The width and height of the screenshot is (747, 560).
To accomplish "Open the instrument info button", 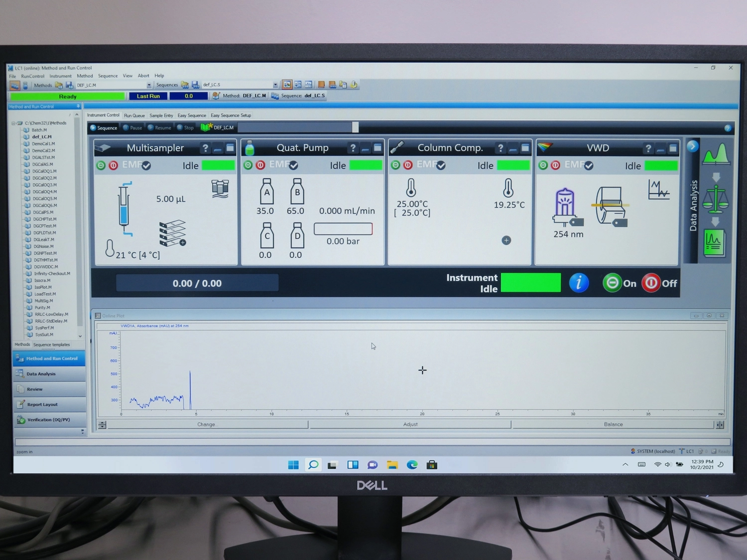I will pos(578,283).
